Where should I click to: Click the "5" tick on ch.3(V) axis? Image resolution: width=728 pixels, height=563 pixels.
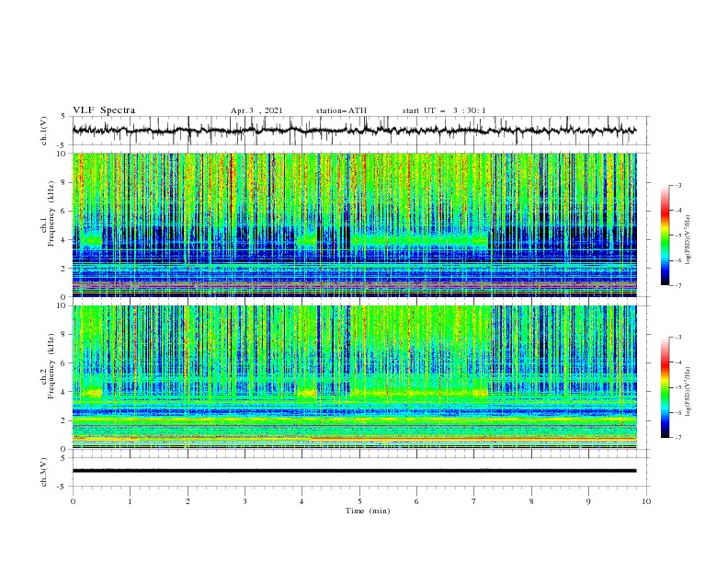(65, 458)
